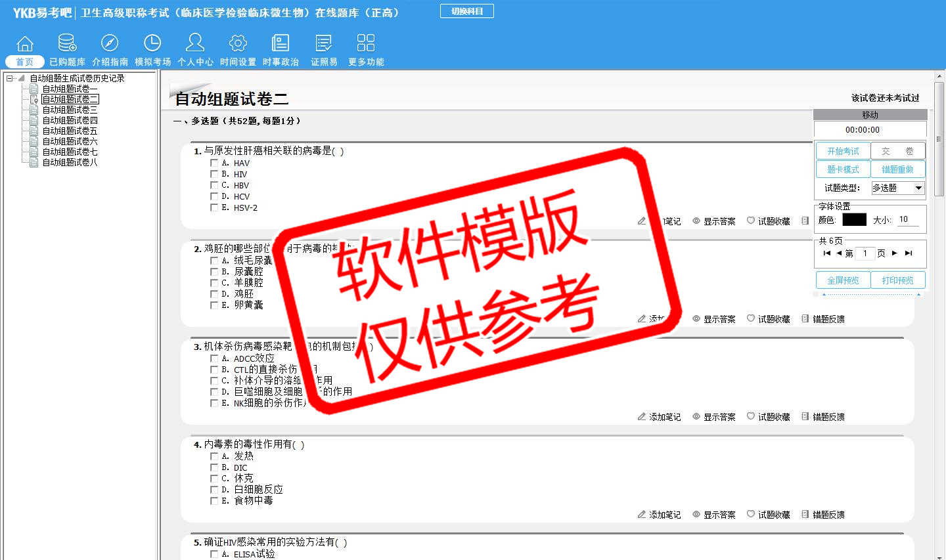Check option A. HAV in question 1

tap(214, 163)
